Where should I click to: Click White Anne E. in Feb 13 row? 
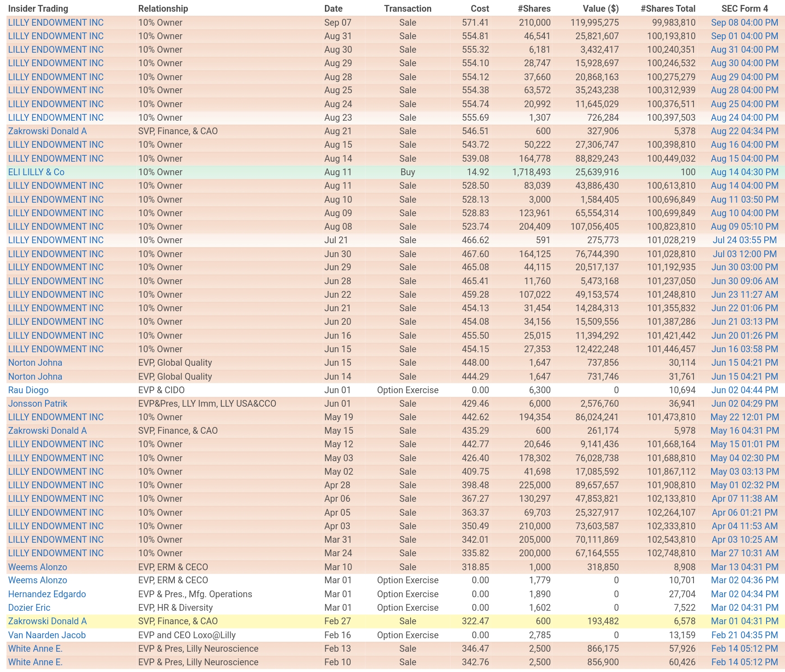[35, 649]
